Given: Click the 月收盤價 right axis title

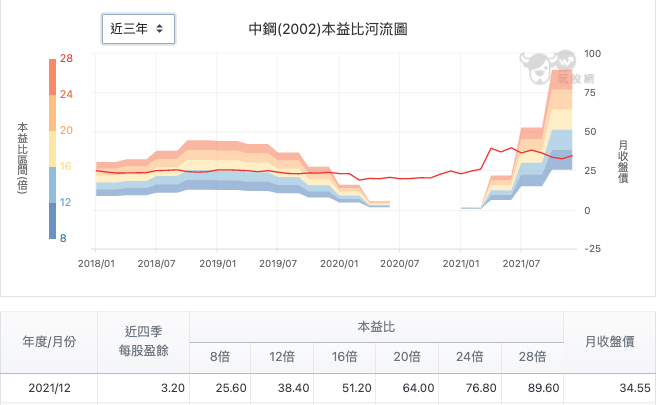Looking at the screenshot, I should (x=623, y=161).
